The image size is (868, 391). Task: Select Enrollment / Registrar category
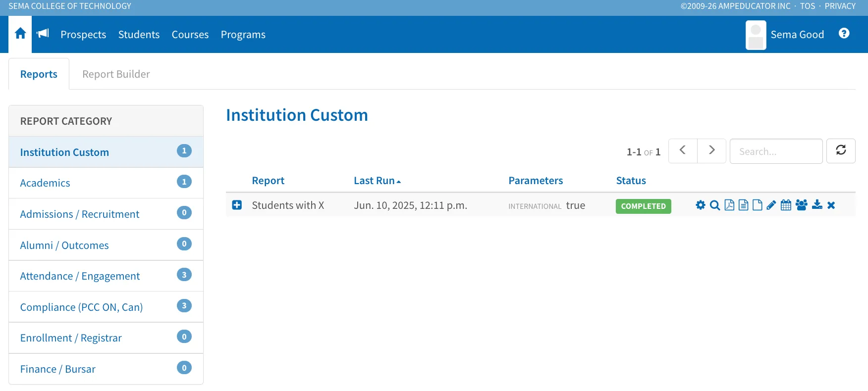106,338
